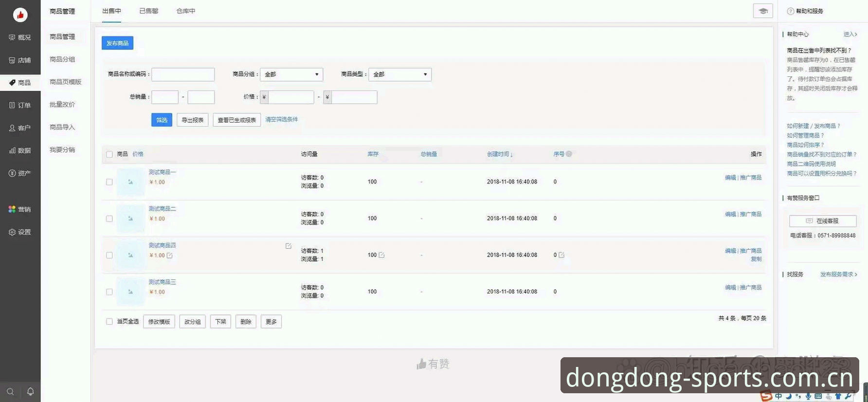Viewport: 868px width, 402px height.
Task: Click Sogou soft keyboard icon in tray
Action: pos(818,397)
